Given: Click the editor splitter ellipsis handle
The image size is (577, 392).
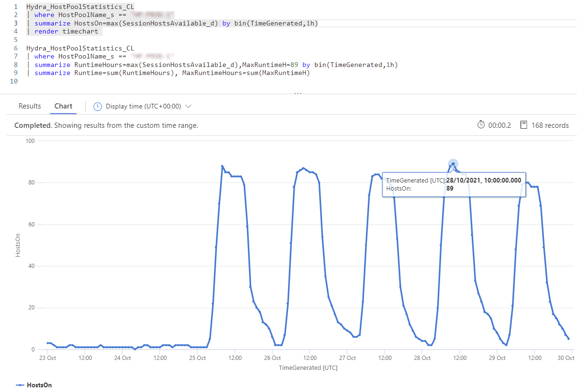Looking at the screenshot, I should click(297, 93).
